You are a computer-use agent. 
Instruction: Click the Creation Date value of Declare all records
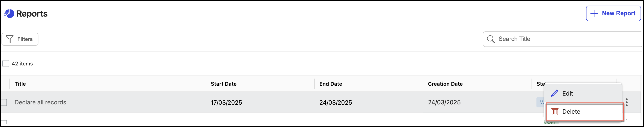click(444, 102)
